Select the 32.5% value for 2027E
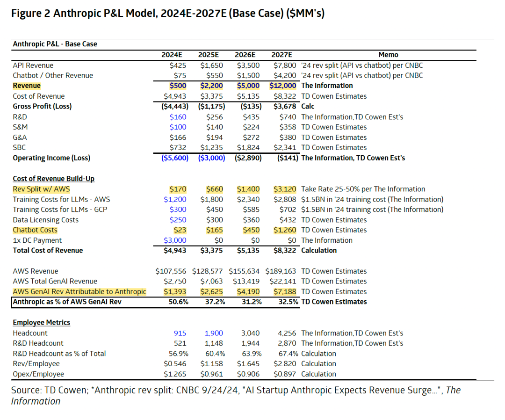The height and width of the screenshot is (420, 505). 288,302
